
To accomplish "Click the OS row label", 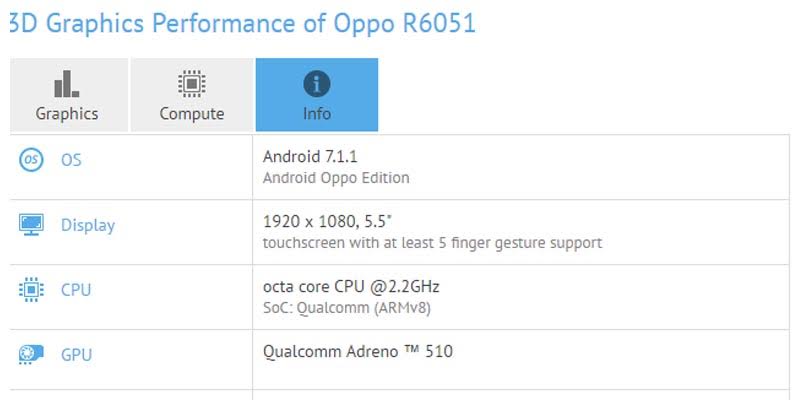I will [71, 161].
